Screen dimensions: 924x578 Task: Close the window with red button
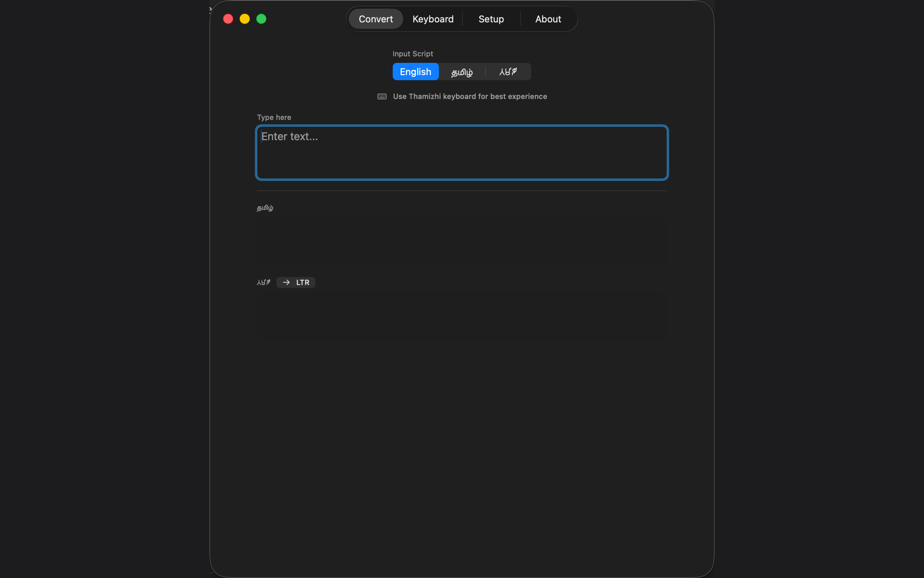[x=228, y=19]
